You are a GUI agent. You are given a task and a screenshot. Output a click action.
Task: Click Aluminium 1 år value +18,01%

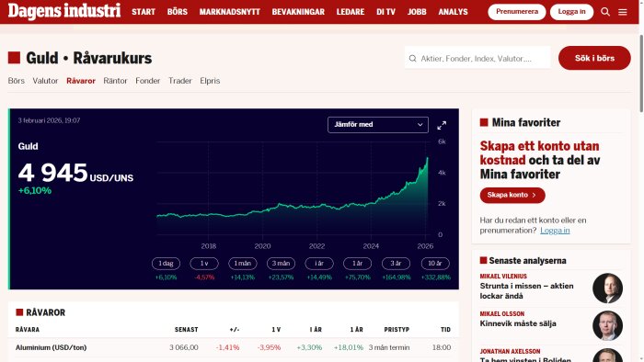tap(349, 347)
